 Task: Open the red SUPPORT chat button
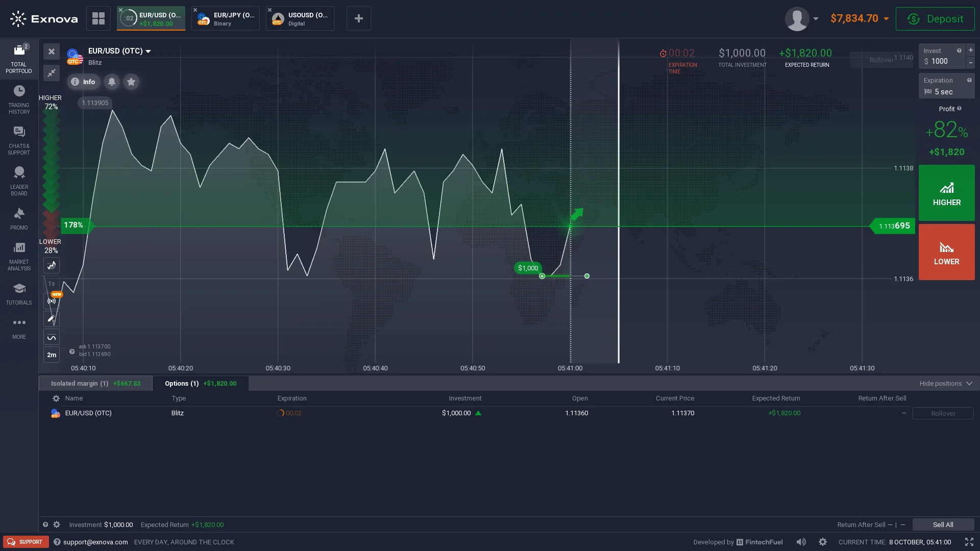(x=26, y=542)
